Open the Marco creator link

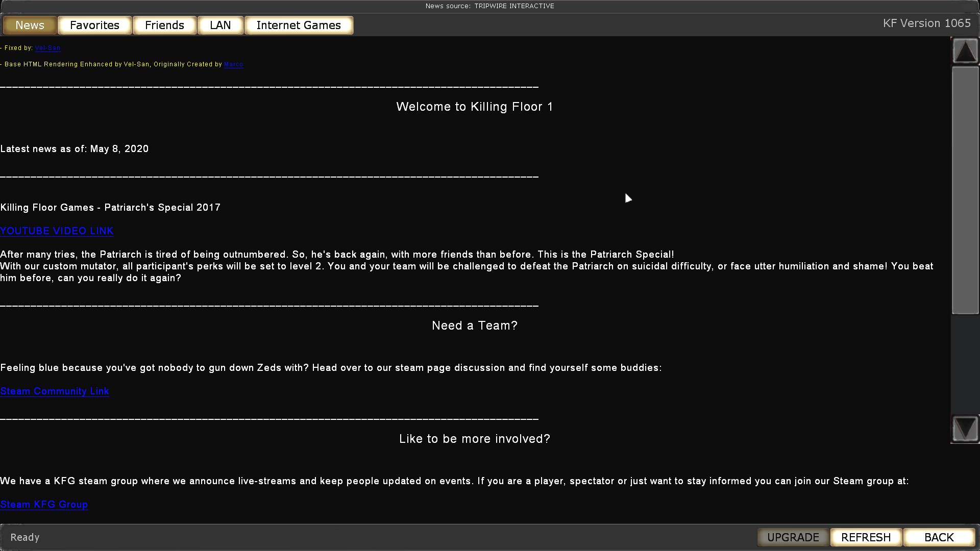pyautogui.click(x=233, y=64)
